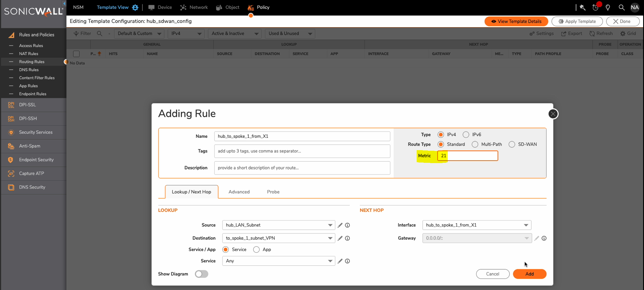Open the clock notifications icon with red badge
This screenshot has width=644, height=290.
[x=596, y=7]
